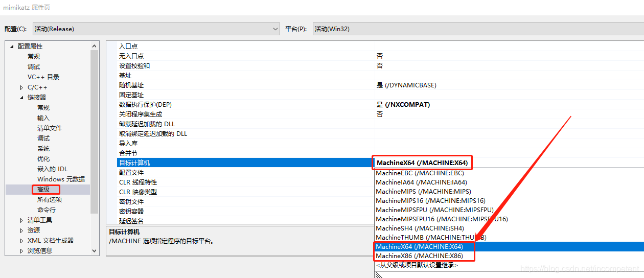Screen dimensions: 644x278
Task: Collapse the 链接器 tree node
Action: (x=21, y=98)
